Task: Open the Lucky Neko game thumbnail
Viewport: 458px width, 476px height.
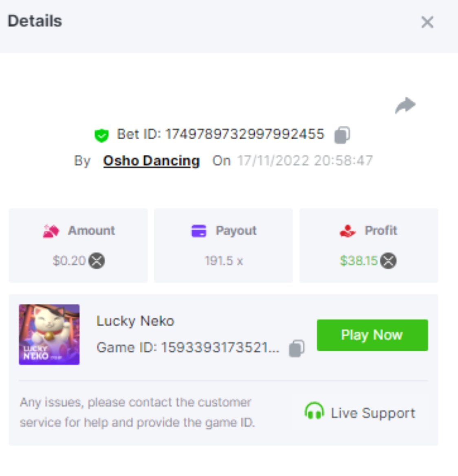Action: (x=49, y=335)
